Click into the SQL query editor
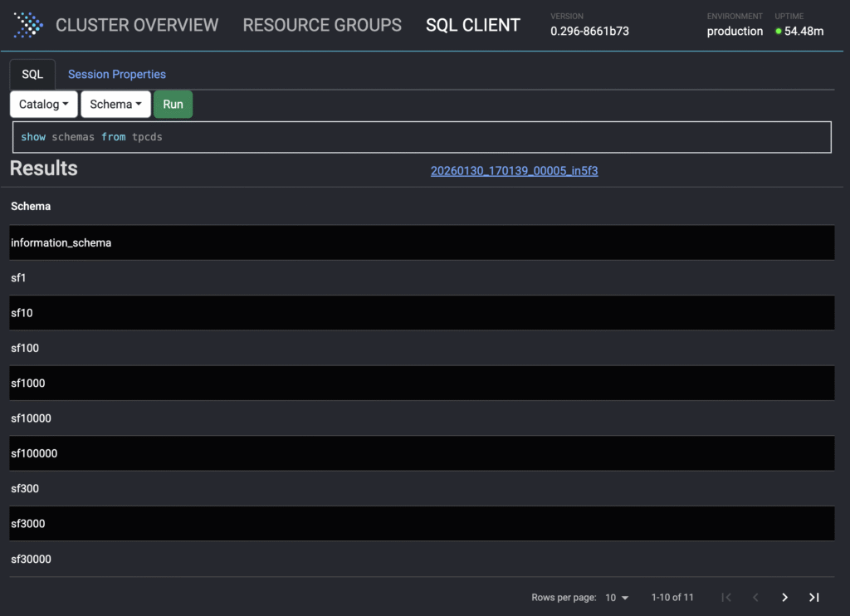 pyautogui.click(x=422, y=137)
